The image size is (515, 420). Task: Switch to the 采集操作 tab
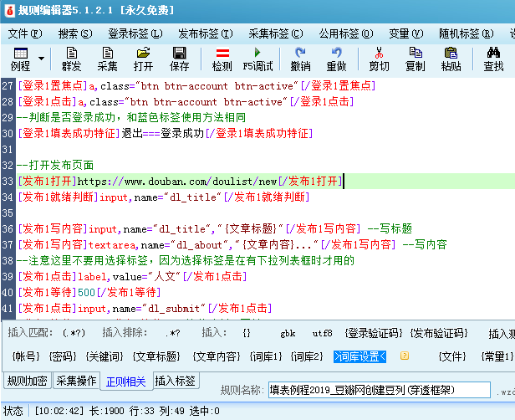[x=76, y=381]
